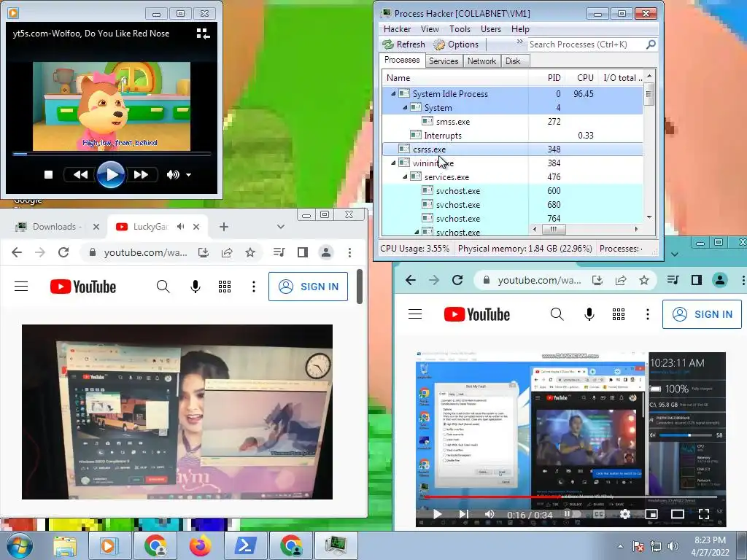Image resolution: width=747 pixels, height=560 pixels.
Task: Open YouTube apps grid in left window
Action: coord(225,286)
